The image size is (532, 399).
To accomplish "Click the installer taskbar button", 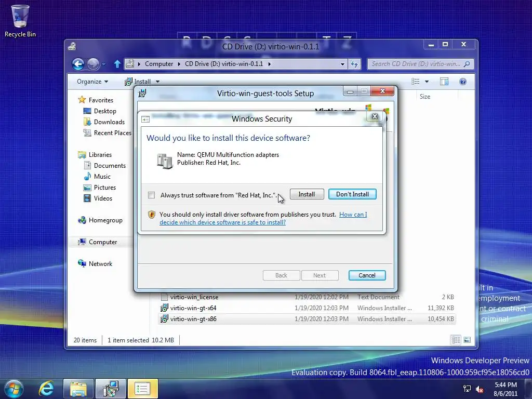I will pos(111,389).
